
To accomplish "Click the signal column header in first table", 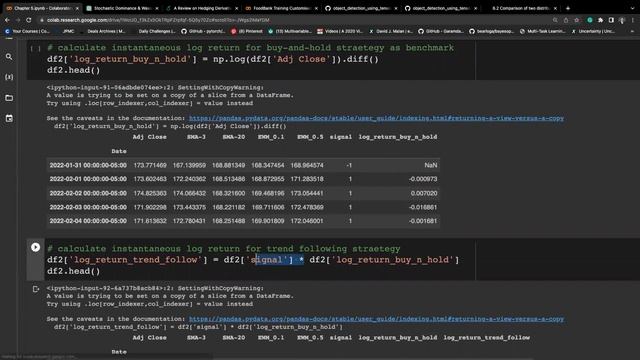I will tap(341, 137).
